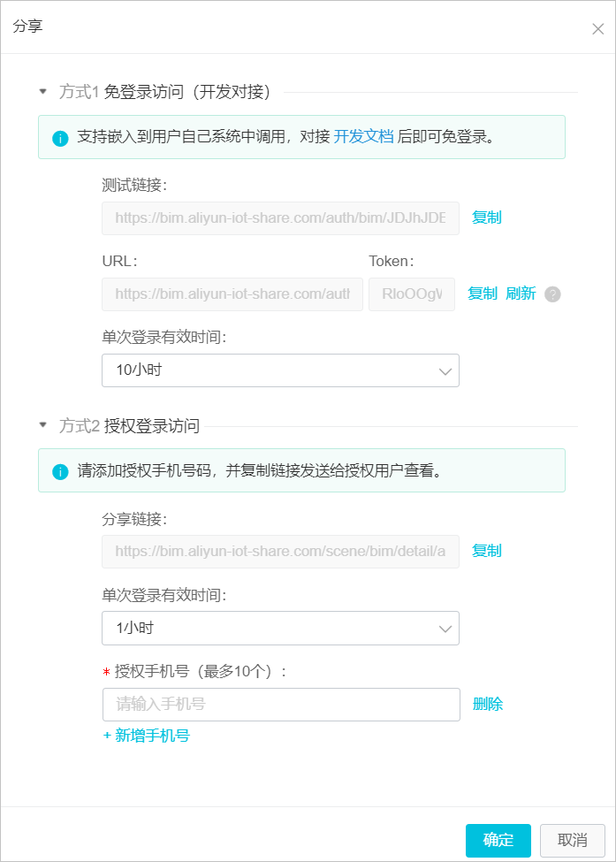Delete the phone number entry with 删除
Screen dimensions: 616x862
point(488,704)
